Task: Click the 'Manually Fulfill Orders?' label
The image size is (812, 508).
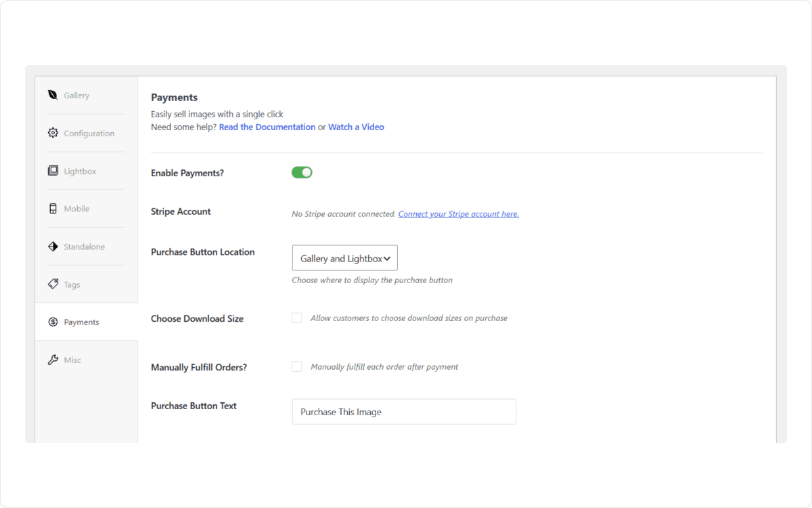Action: (x=199, y=367)
